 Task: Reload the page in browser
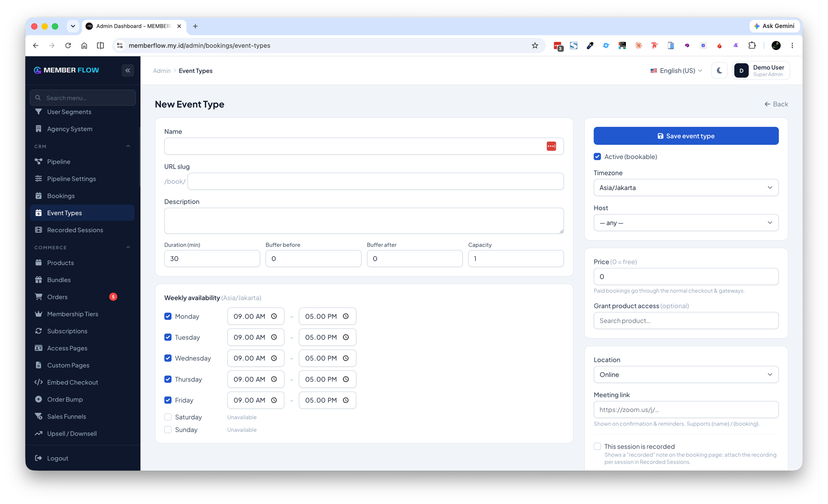(x=68, y=45)
